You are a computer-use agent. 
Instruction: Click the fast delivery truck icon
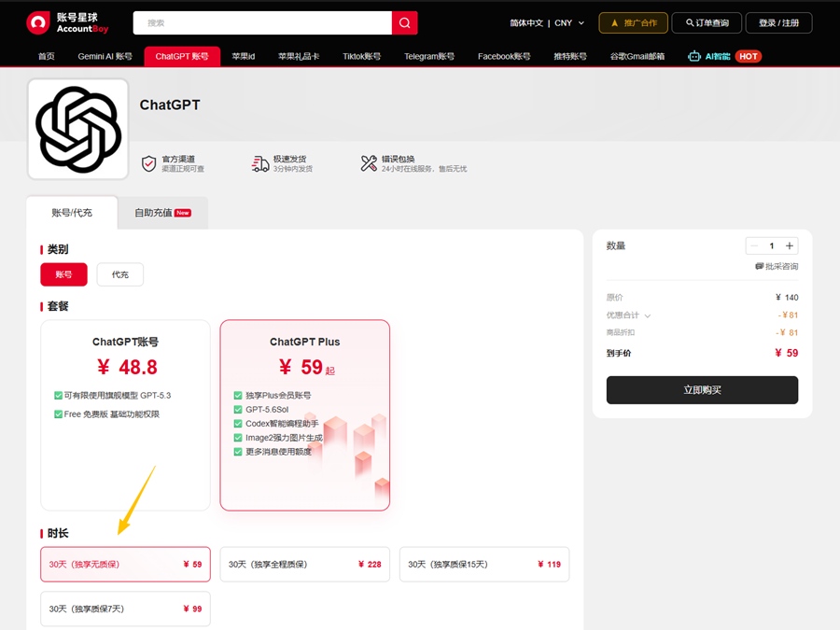259,163
